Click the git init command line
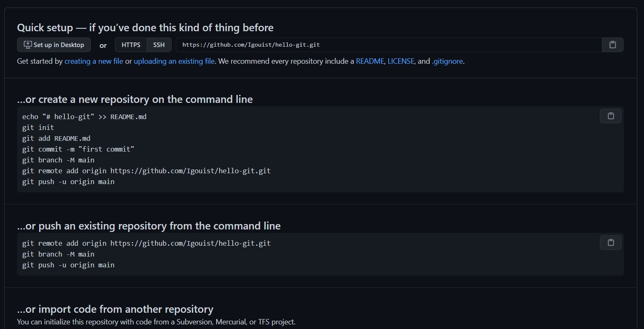 click(38, 127)
